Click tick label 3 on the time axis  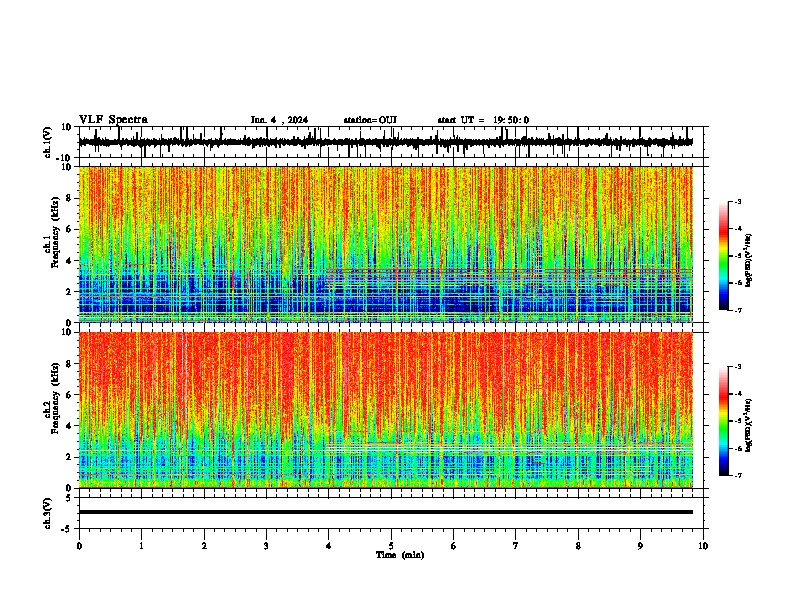click(x=266, y=546)
